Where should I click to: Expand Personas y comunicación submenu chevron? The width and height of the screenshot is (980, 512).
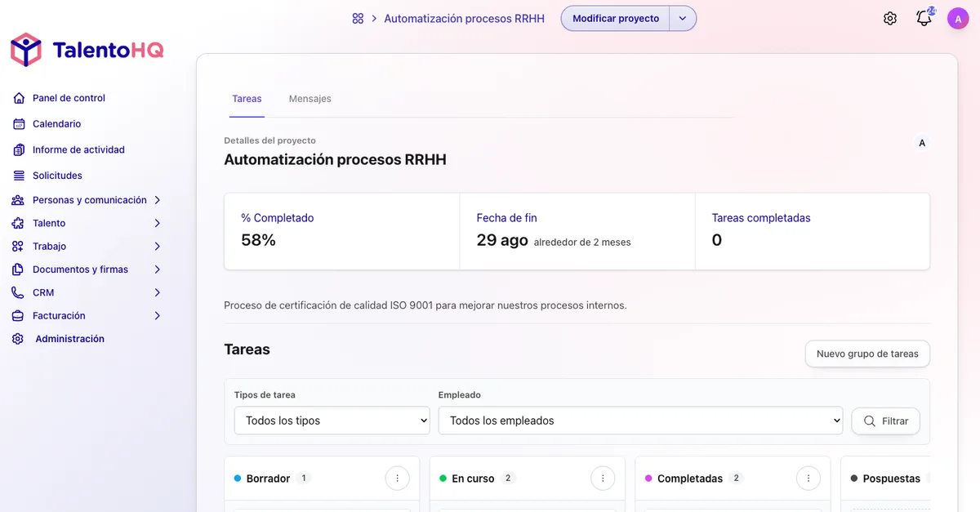pyautogui.click(x=158, y=200)
